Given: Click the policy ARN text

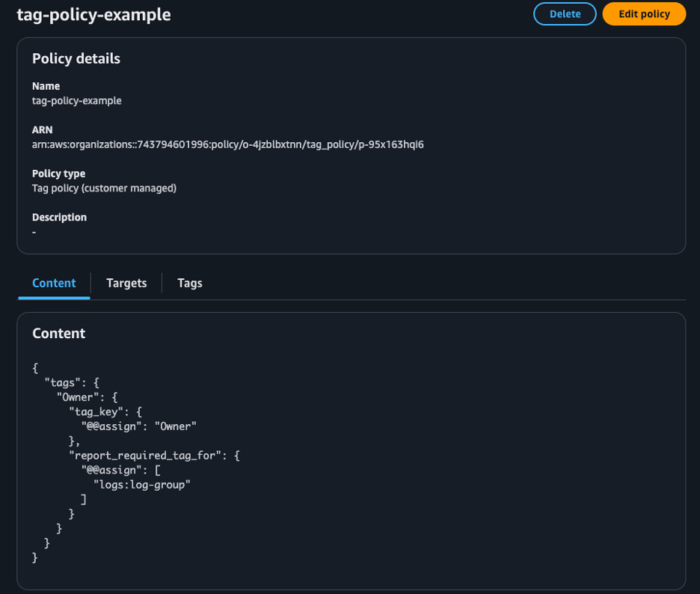Looking at the screenshot, I should (x=227, y=144).
